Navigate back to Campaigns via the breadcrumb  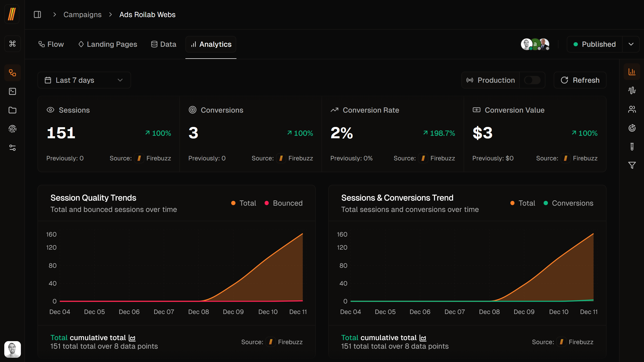83,14
